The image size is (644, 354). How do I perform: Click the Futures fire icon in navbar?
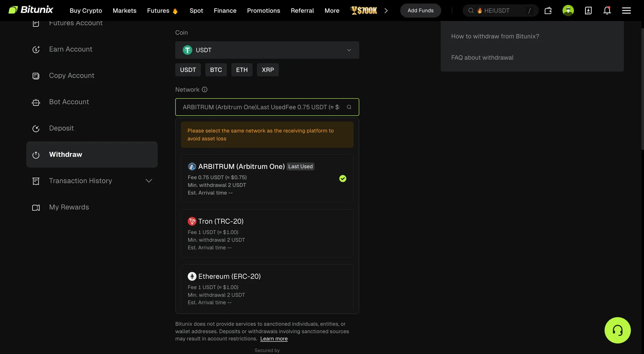click(x=175, y=11)
